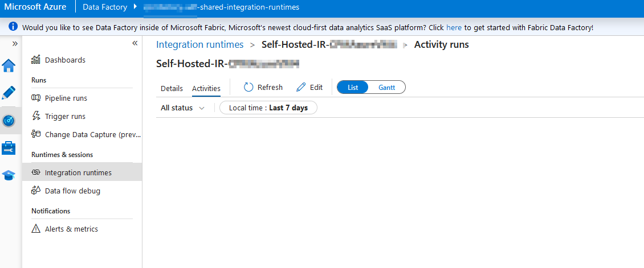Click the Self-Hosted-IR page title
The image size is (644, 268).
click(228, 64)
